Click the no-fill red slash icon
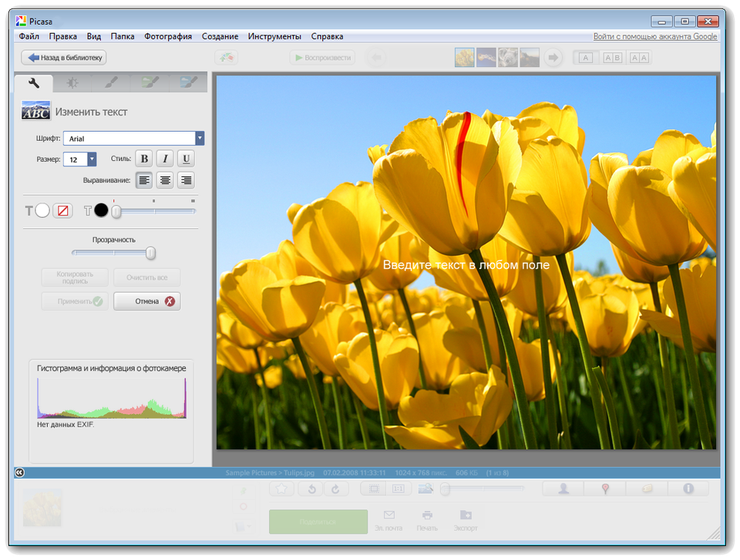Screen dimensions: 740x560 [62, 210]
